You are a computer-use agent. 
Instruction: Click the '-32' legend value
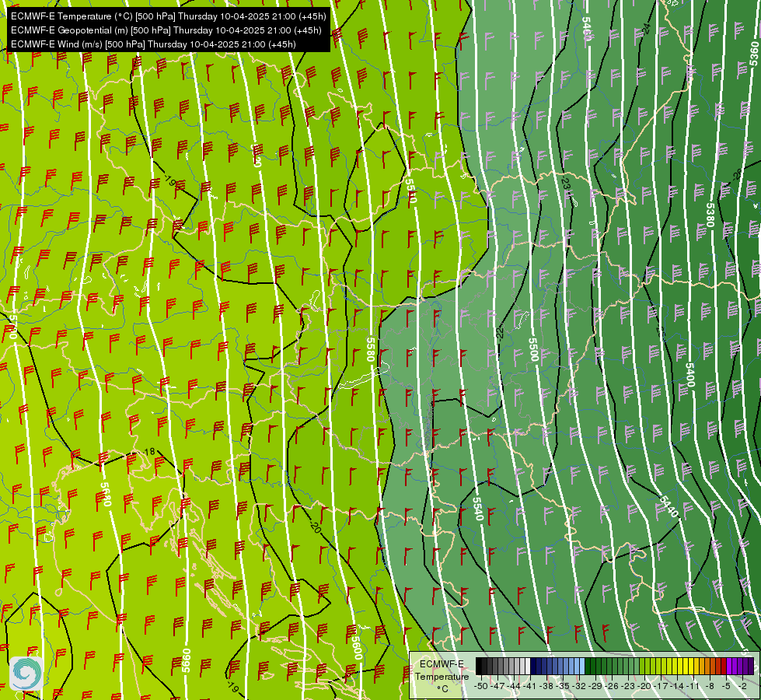(579, 686)
